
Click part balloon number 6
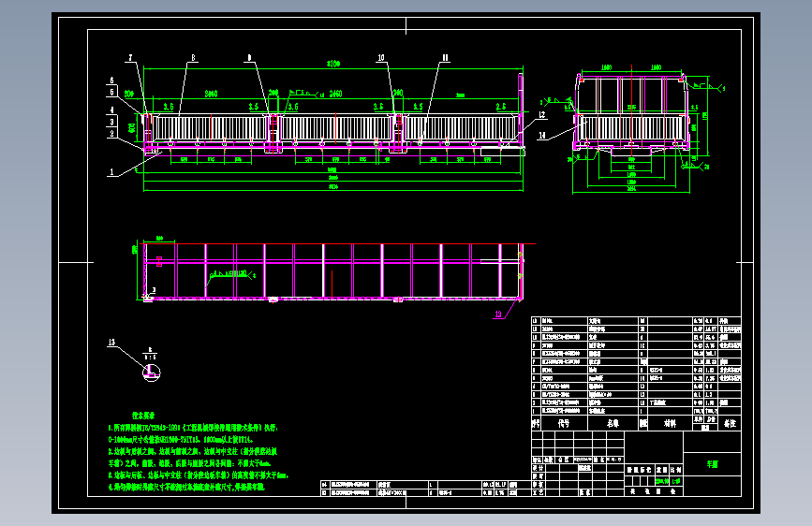(111, 80)
